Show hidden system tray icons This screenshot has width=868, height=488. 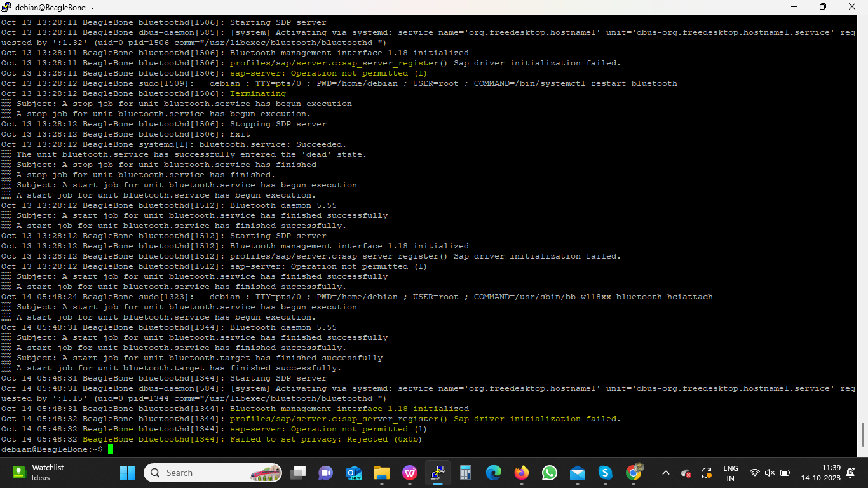[x=665, y=473]
